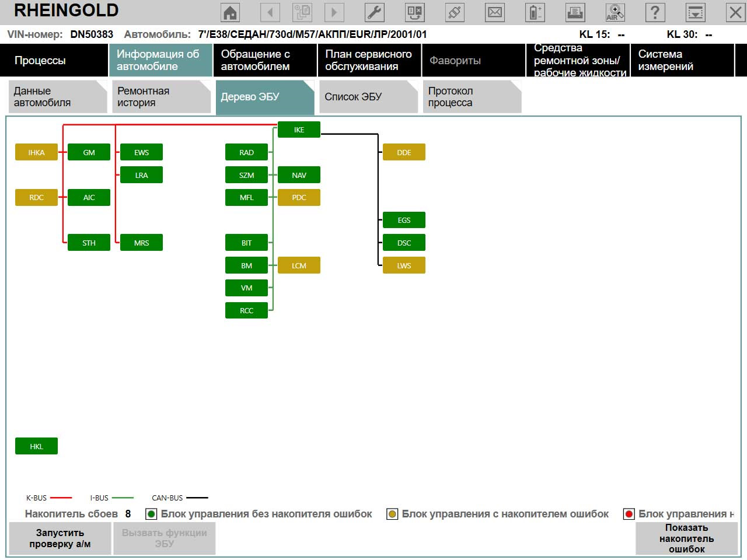The width and height of the screenshot is (747, 560).
Task: Open the process pages copy icon
Action: [x=302, y=12]
